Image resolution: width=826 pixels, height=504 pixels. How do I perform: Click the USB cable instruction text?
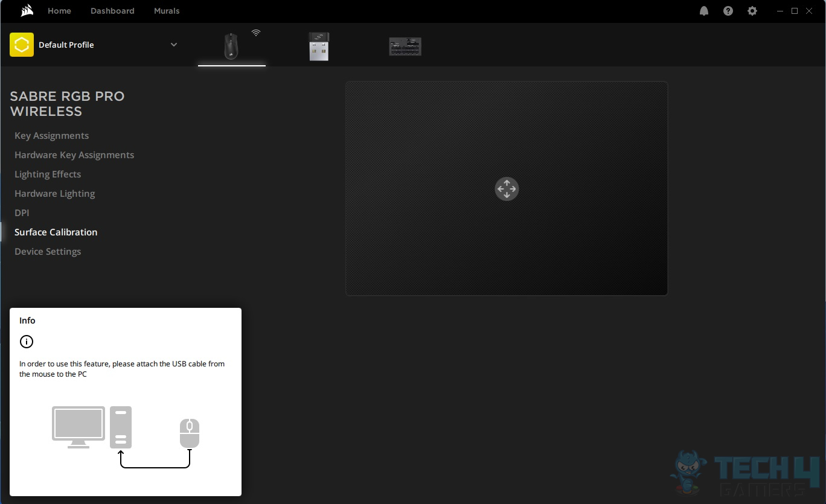click(x=122, y=369)
